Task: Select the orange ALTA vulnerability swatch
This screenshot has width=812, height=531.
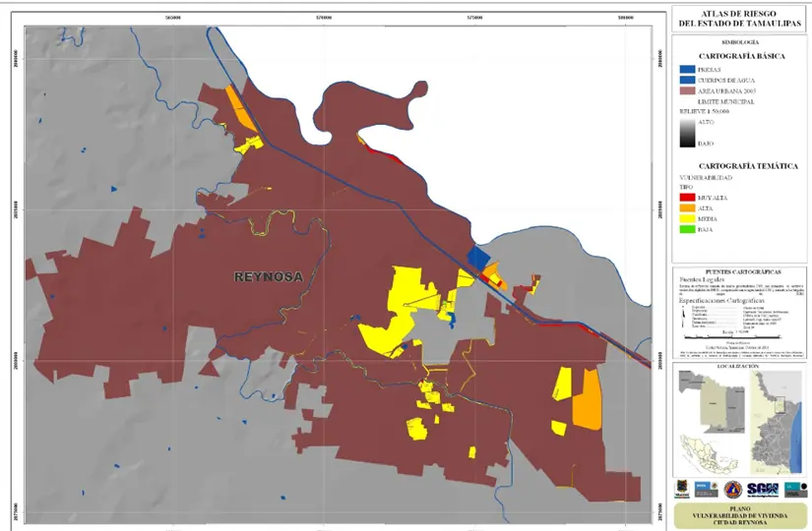Action: [x=686, y=208]
